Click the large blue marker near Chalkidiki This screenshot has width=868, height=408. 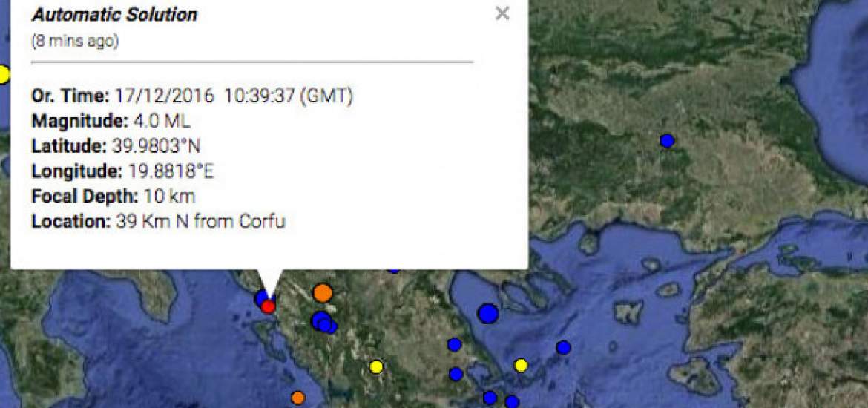point(488,313)
